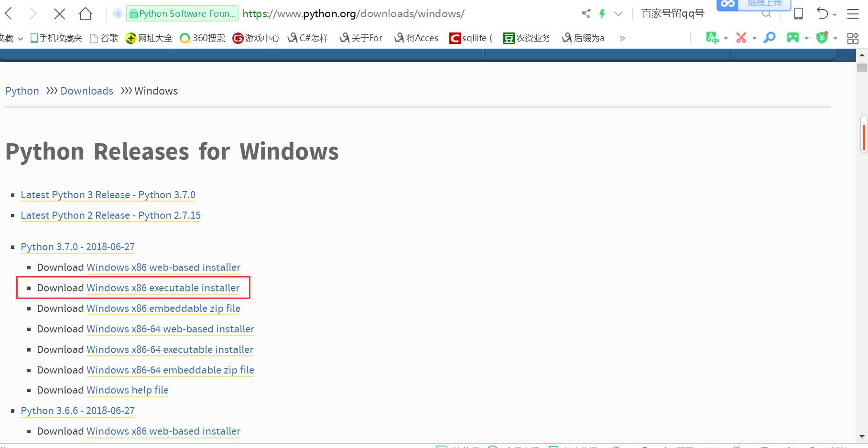Click the browser forward arrow
Image resolution: width=868 pixels, height=448 pixels.
tap(33, 13)
